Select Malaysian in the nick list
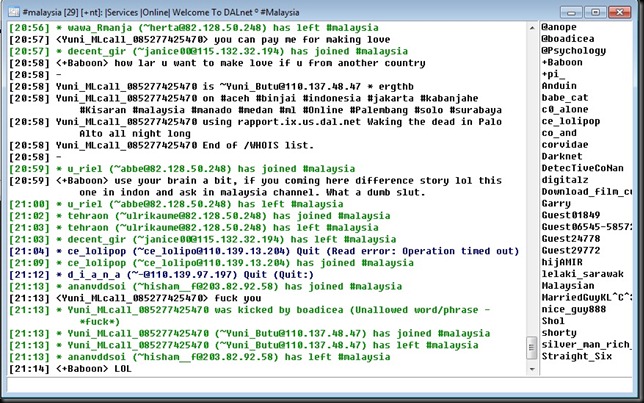Screen dimensions: 644x403 coord(568,286)
